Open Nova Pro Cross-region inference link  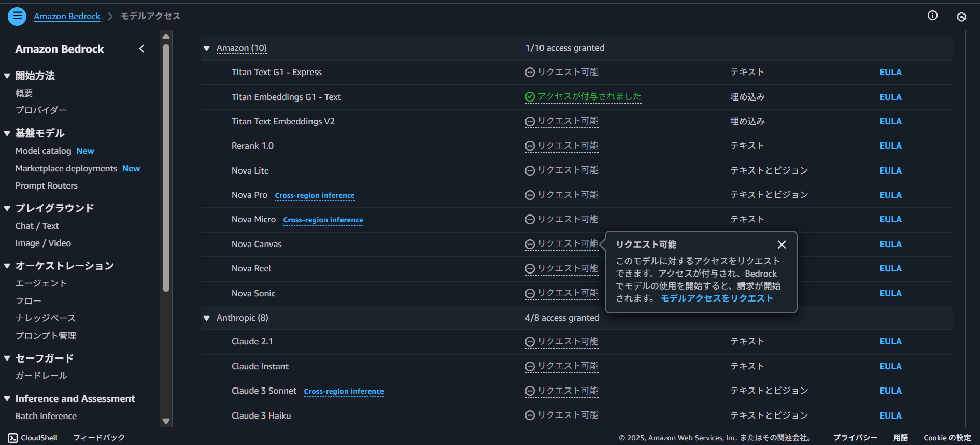coord(315,195)
